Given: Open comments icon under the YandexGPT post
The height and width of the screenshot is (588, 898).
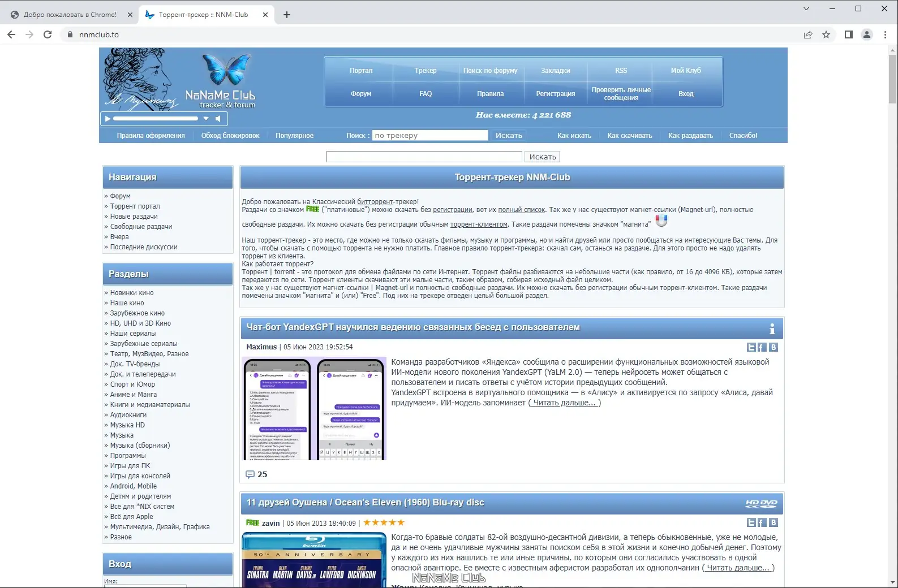Looking at the screenshot, I should pyautogui.click(x=250, y=474).
